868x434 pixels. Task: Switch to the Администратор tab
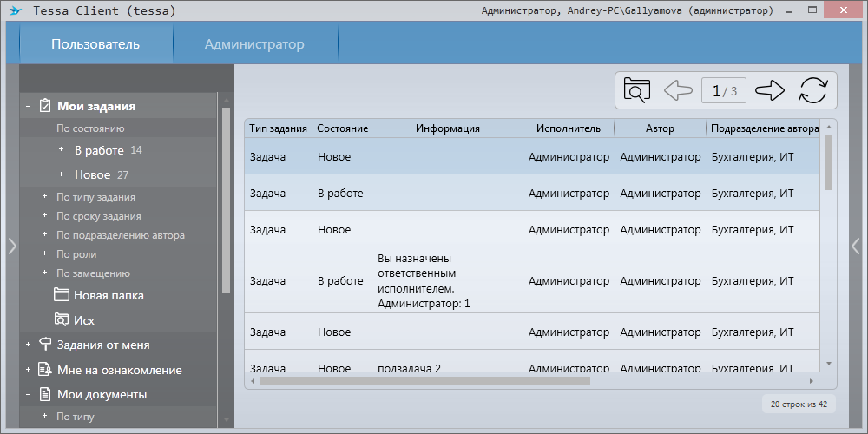pos(254,44)
